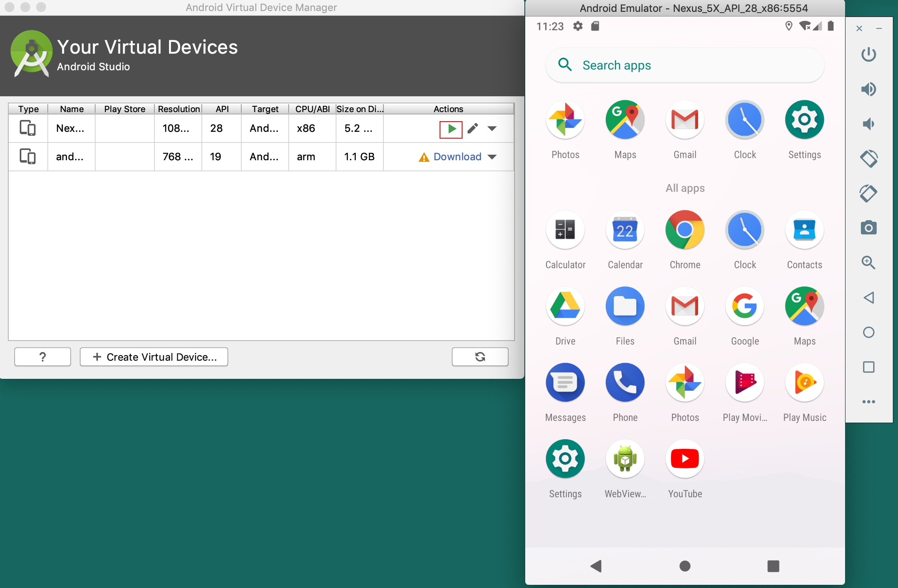Screen dimensions: 898x588
Task: Open the Calculator app
Action: (x=565, y=240)
